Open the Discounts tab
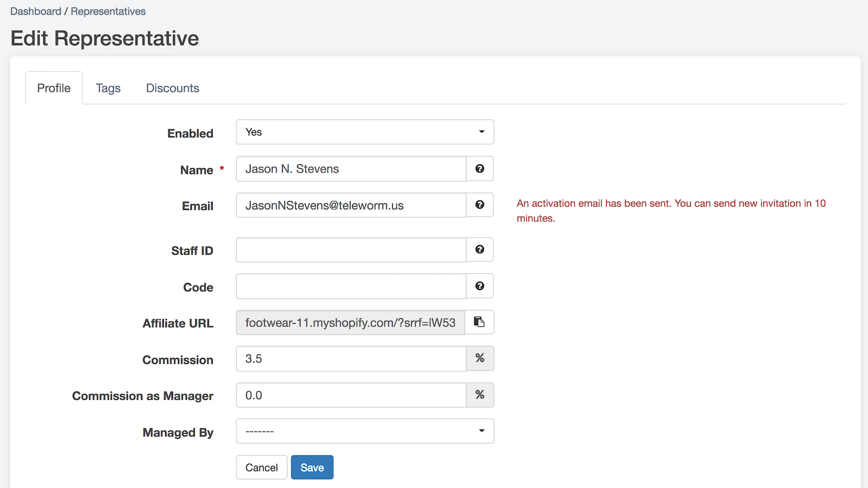 pyautogui.click(x=172, y=88)
